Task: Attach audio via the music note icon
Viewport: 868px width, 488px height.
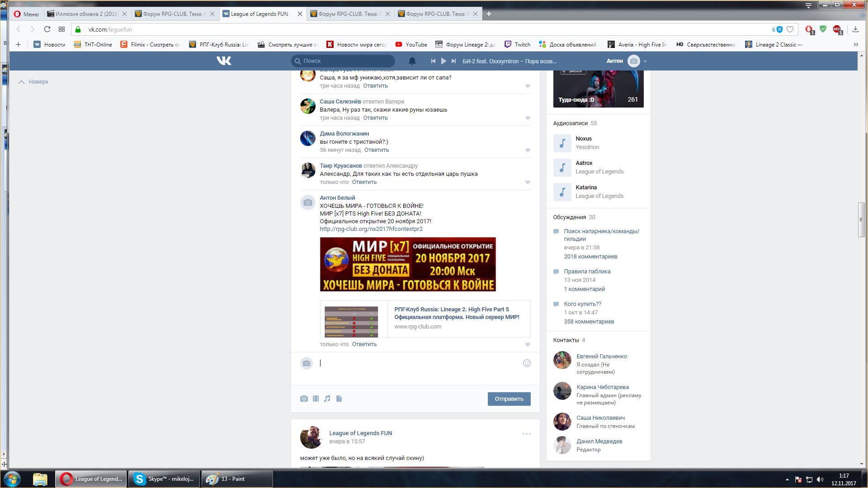Action: coord(327,399)
